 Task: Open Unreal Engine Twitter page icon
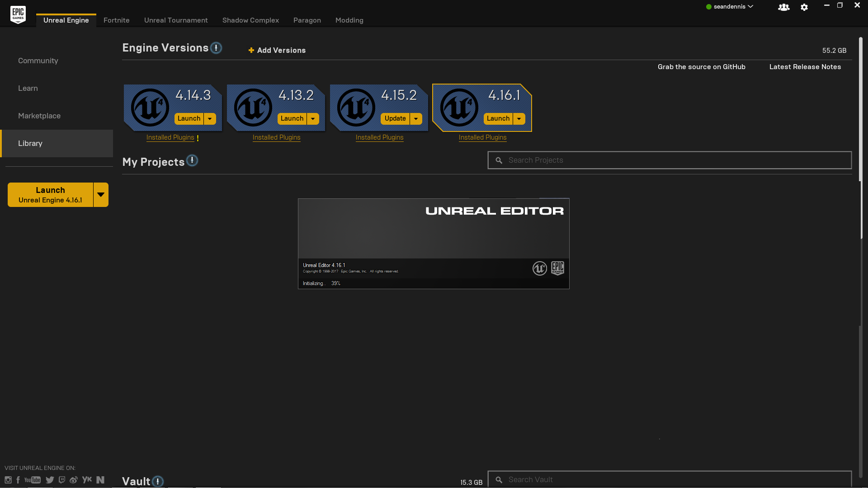pos(50,480)
